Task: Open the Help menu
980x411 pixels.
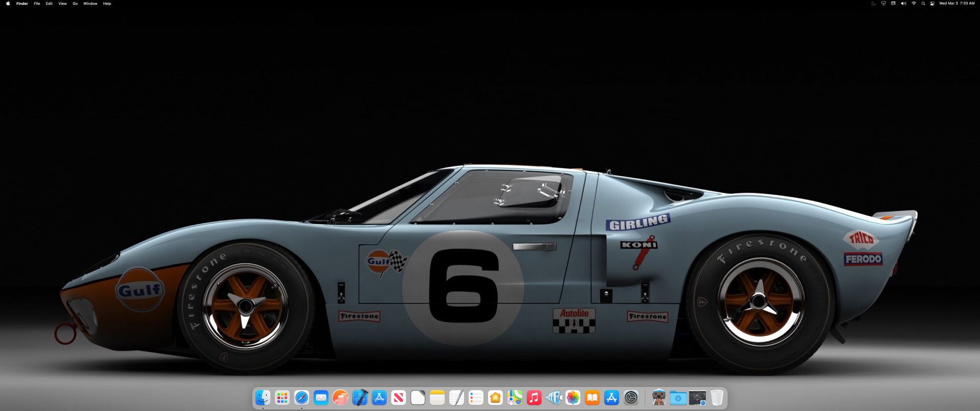Action: [x=107, y=3]
